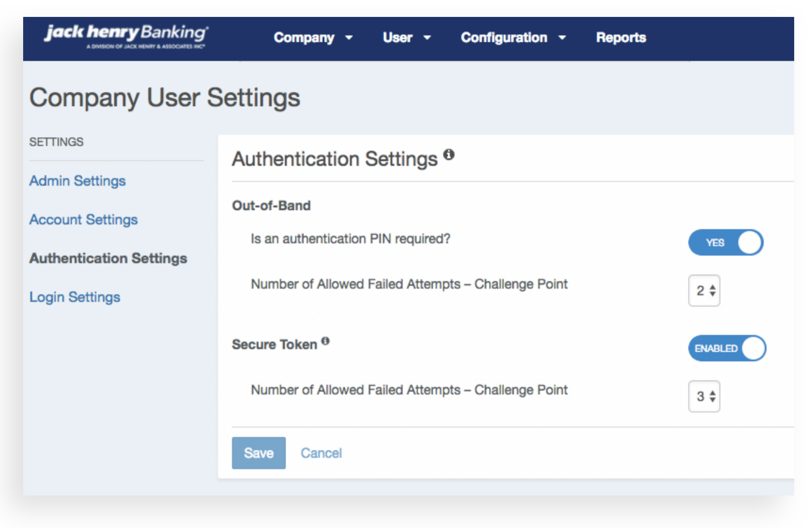Open the Reports menu item
Screen dimensions: 812x528
(x=621, y=38)
